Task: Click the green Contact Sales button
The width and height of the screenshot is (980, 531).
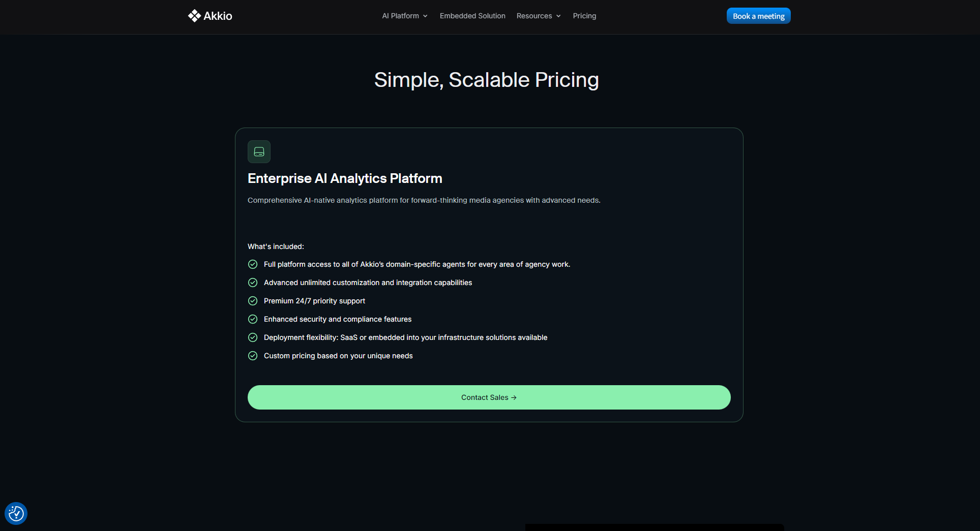Action: [x=489, y=397]
